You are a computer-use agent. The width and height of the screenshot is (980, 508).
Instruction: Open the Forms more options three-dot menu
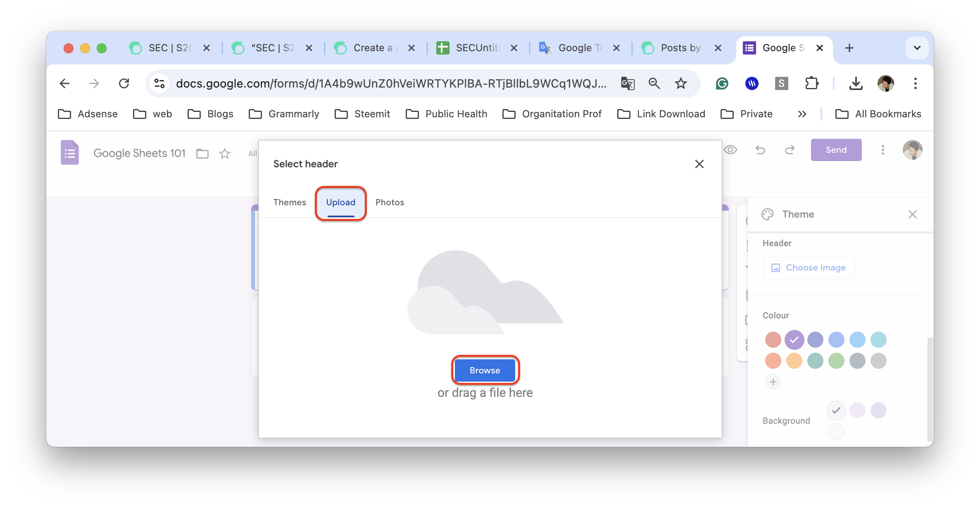pos(883,150)
